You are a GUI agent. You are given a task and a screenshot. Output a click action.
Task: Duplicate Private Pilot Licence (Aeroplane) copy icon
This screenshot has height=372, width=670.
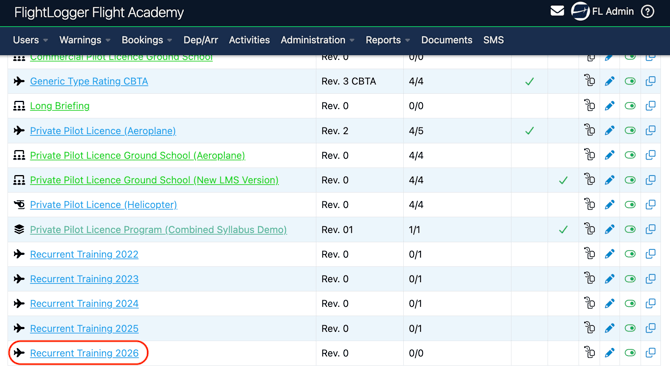pos(650,130)
